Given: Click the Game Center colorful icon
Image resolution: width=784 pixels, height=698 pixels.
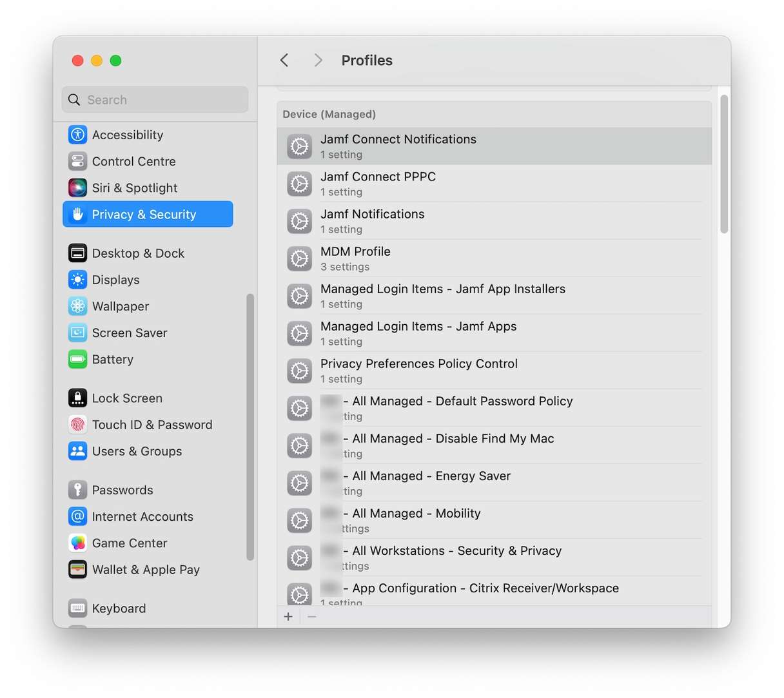Looking at the screenshot, I should point(77,543).
